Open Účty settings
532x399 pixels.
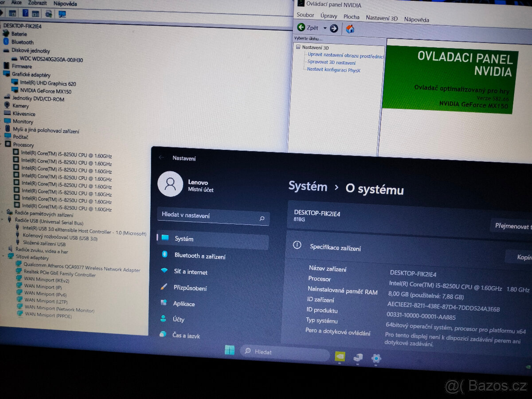point(178,319)
